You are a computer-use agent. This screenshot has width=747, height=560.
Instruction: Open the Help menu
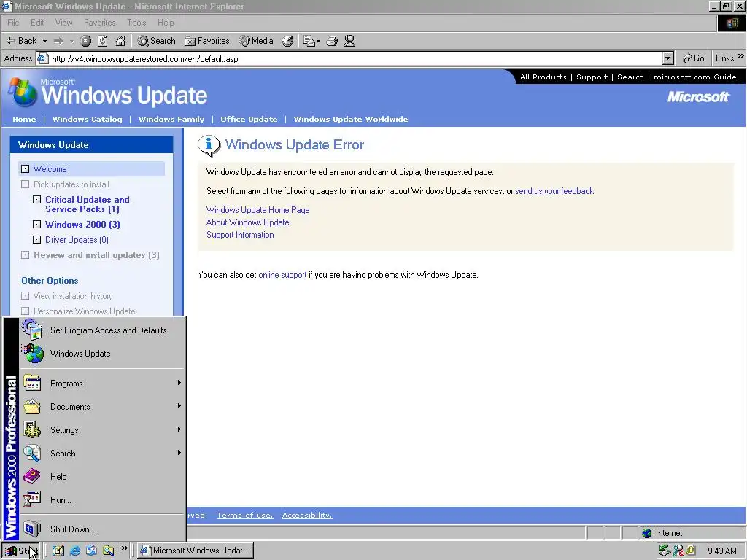pos(166,23)
